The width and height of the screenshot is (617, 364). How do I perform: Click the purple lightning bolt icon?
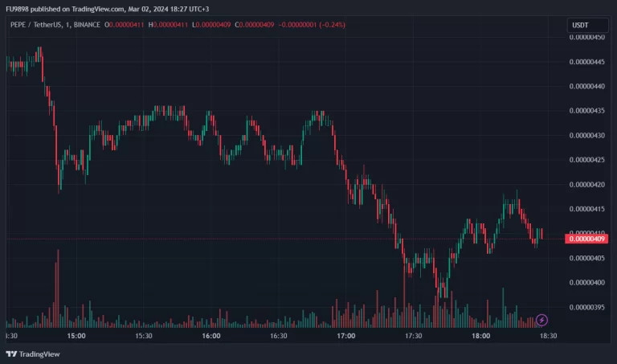click(541, 320)
